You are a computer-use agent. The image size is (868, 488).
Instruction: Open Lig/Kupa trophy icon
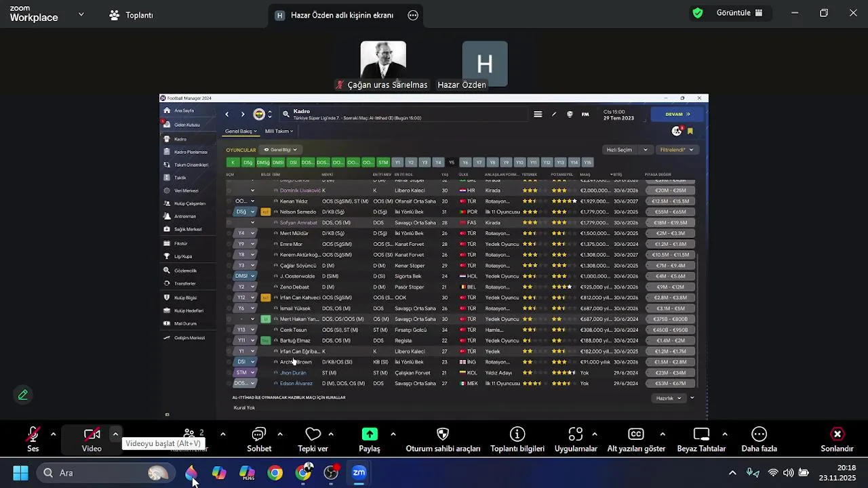click(167, 256)
